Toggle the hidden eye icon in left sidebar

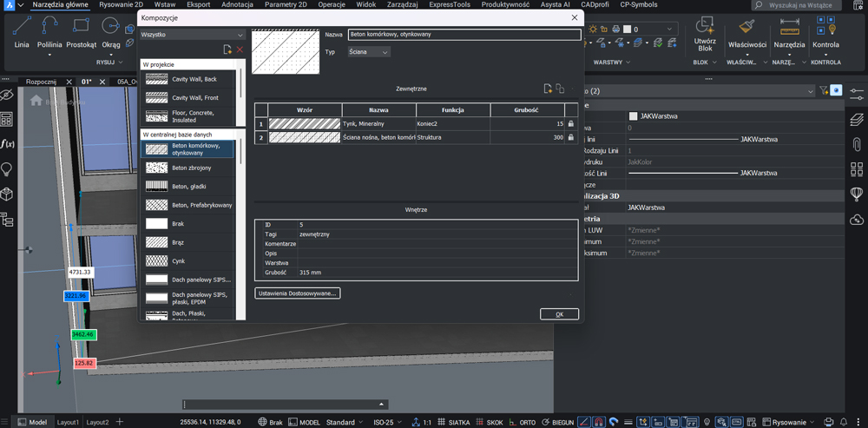[x=7, y=94]
